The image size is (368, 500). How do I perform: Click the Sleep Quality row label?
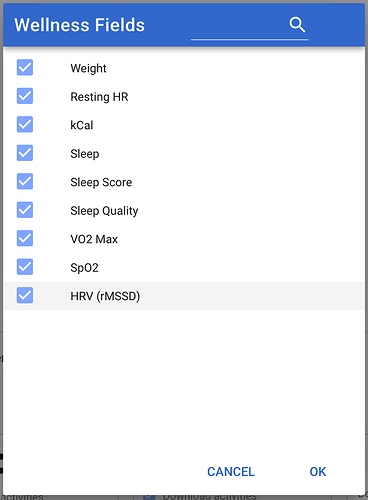coord(104,211)
